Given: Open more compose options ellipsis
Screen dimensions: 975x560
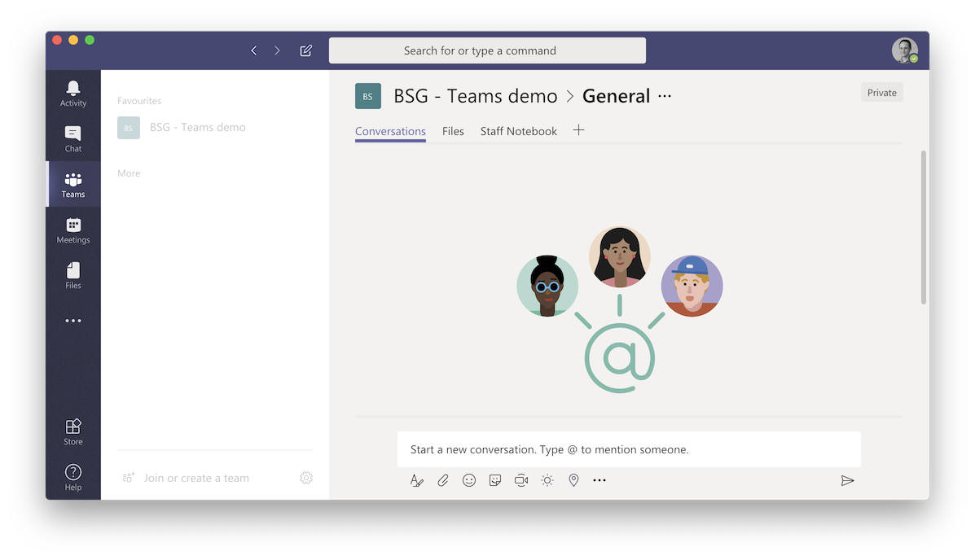Looking at the screenshot, I should [599, 480].
